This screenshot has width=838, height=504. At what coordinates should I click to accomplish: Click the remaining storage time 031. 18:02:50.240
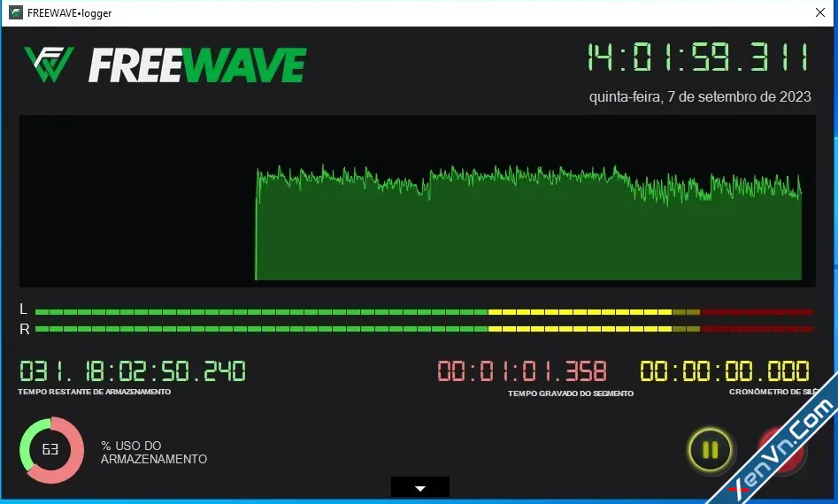pyautogui.click(x=133, y=371)
